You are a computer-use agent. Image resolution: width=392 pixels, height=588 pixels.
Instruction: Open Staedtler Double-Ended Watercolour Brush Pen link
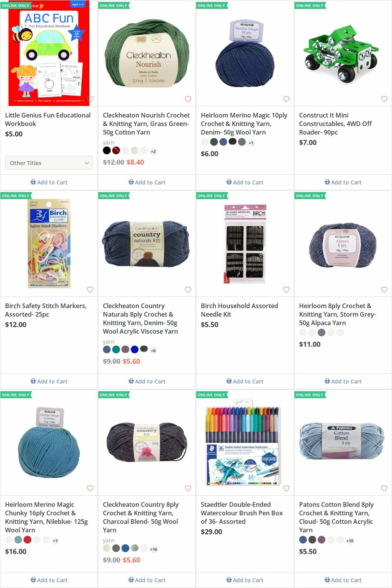click(241, 513)
